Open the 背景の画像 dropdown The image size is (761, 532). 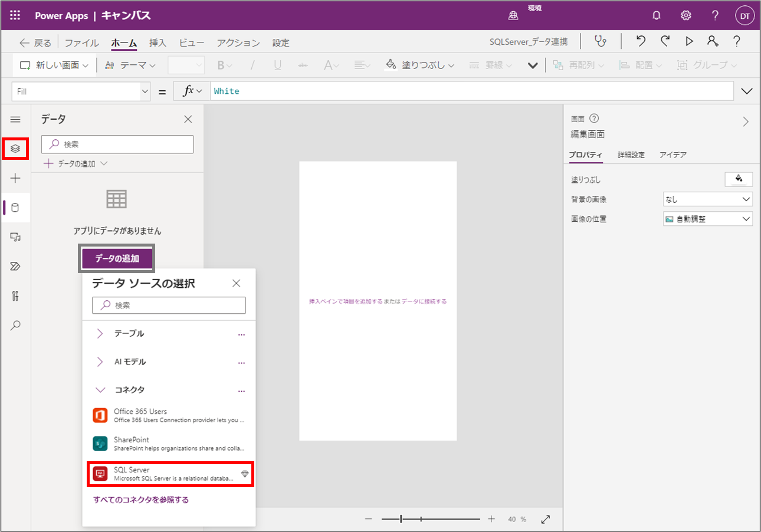click(x=708, y=200)
